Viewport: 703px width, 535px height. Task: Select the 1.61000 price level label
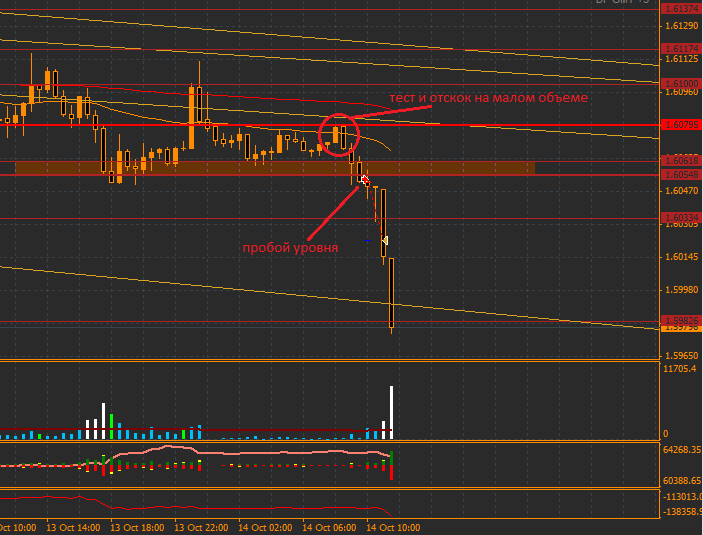681,83
